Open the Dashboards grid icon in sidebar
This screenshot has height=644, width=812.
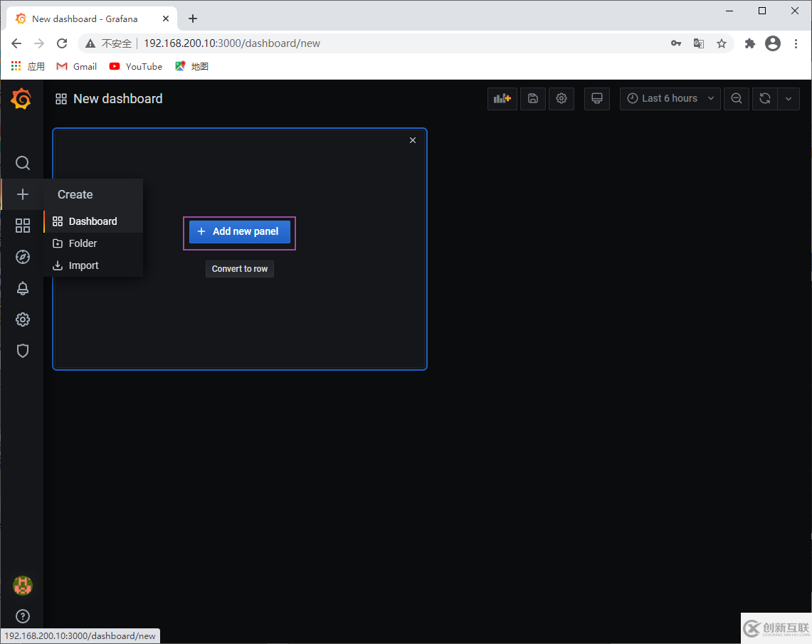22,225
